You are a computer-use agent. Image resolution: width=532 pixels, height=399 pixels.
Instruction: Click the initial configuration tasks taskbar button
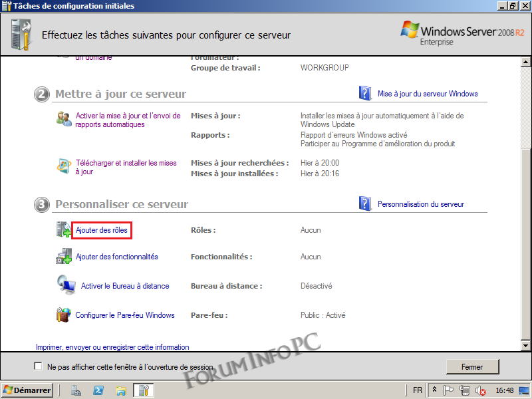point(144,390)
